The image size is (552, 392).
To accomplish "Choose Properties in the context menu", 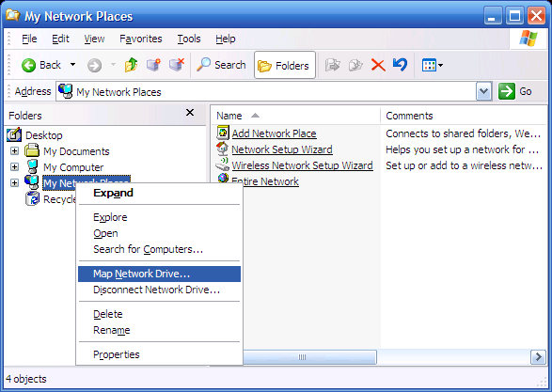I will pyautogui.click(x=159, y=354).
